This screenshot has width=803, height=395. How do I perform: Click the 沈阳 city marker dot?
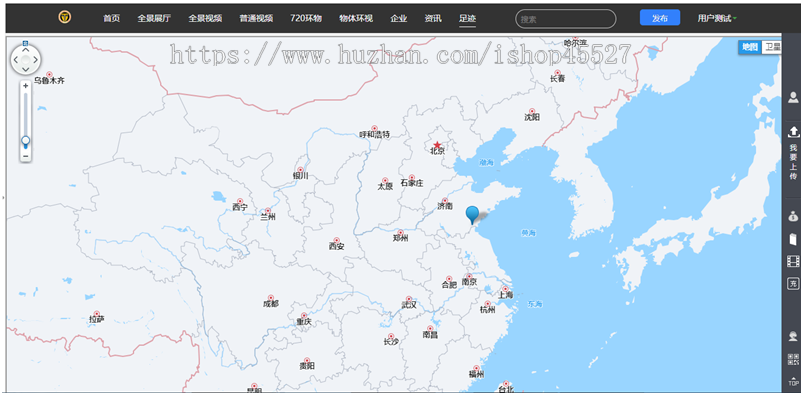pos(532,111)
